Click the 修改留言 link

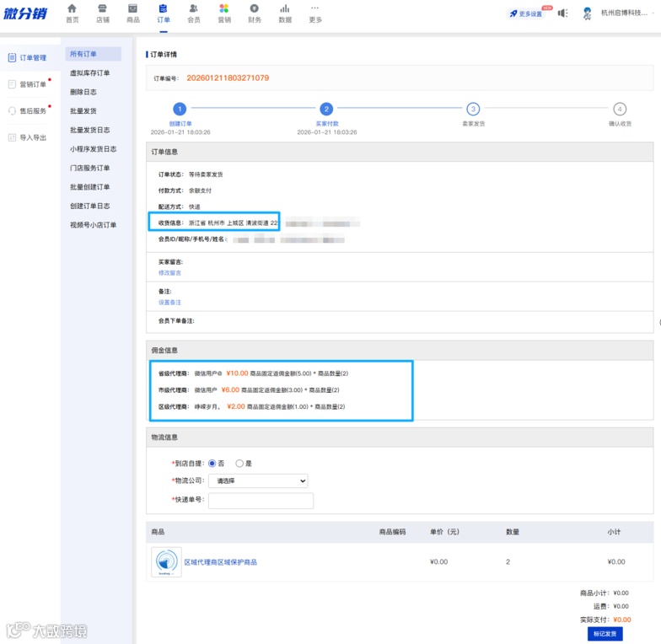pos(170,273)
